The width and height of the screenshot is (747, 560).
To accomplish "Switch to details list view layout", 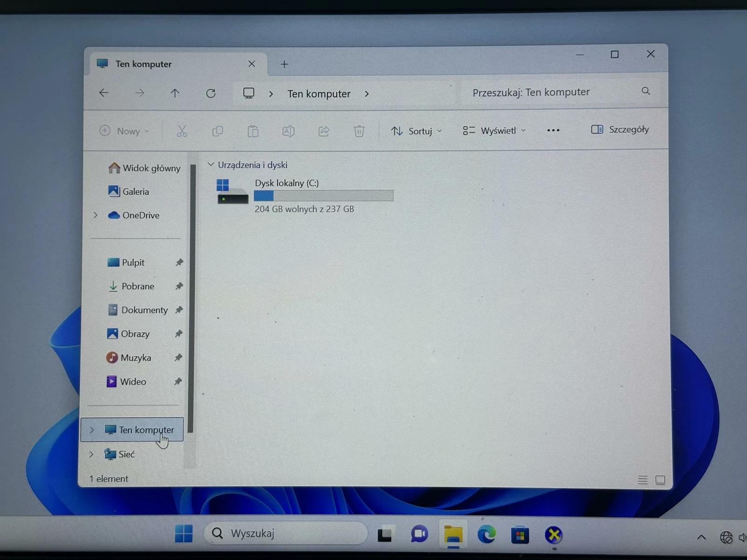I will pos(642,480).
